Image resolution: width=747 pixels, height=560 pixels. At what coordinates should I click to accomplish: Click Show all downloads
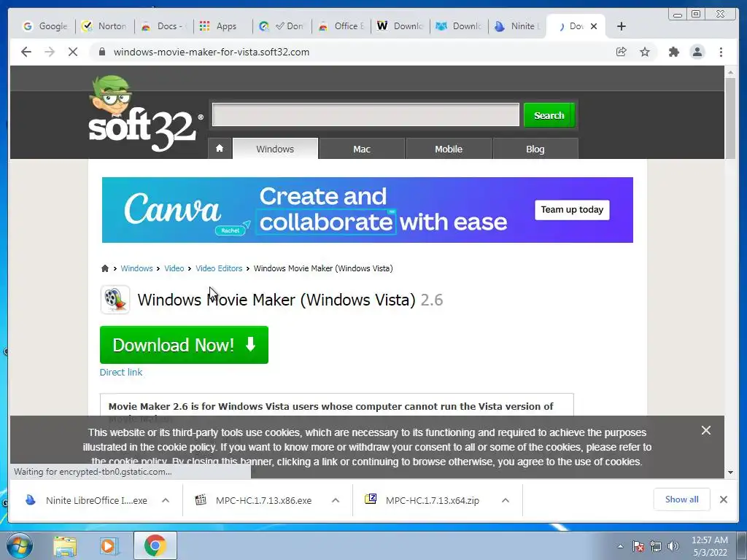682,499
